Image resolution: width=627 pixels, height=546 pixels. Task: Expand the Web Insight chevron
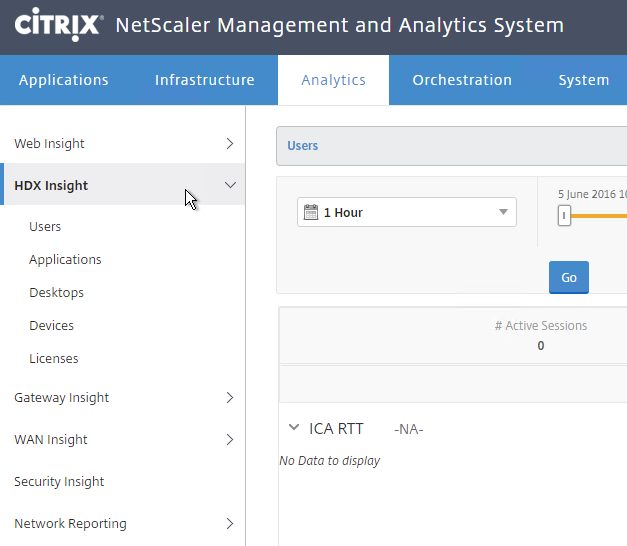point(230,144)
